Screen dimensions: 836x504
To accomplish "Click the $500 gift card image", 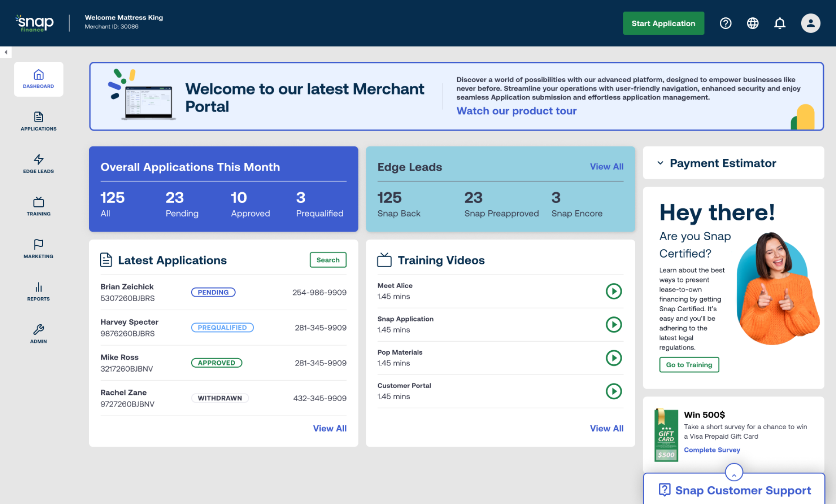I will pos(666,435).
